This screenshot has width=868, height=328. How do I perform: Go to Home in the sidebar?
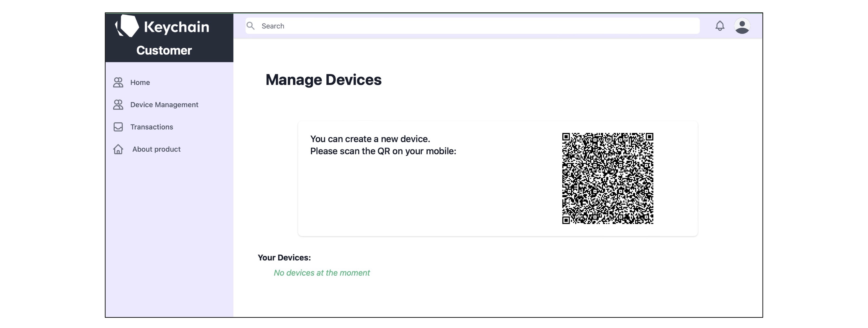coord(140,82)
